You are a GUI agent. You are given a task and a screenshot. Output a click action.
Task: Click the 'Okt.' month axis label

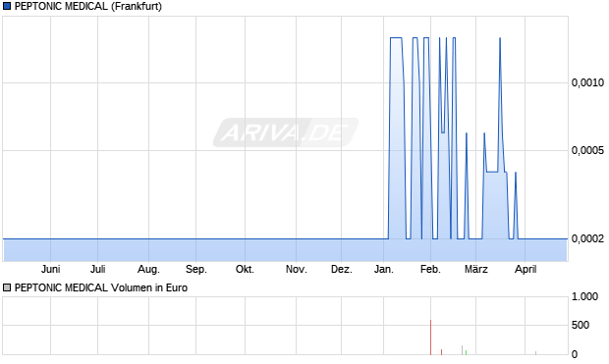[x=246, y=269]
